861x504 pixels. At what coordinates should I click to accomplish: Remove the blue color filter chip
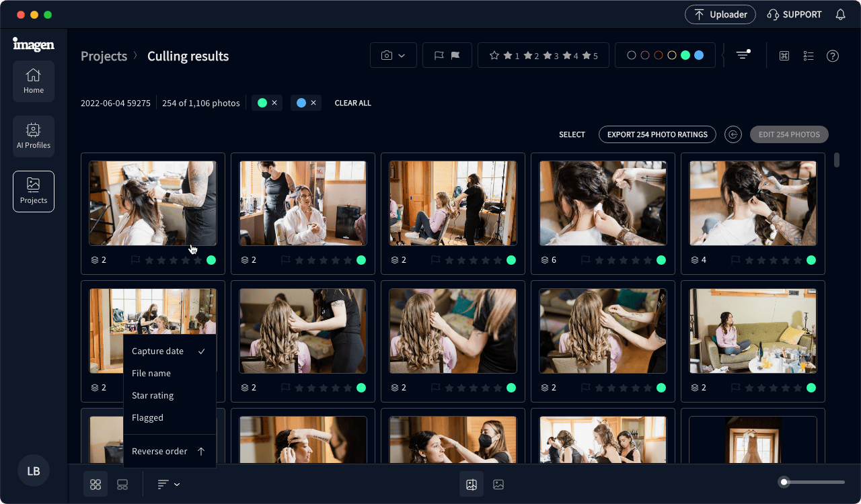[x=313, y=103]
